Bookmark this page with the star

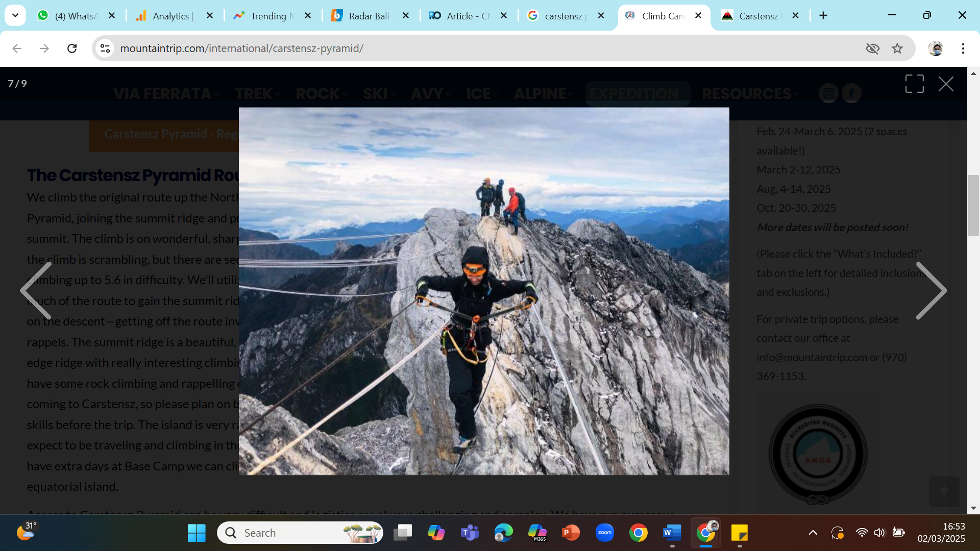tap(897, 48)
